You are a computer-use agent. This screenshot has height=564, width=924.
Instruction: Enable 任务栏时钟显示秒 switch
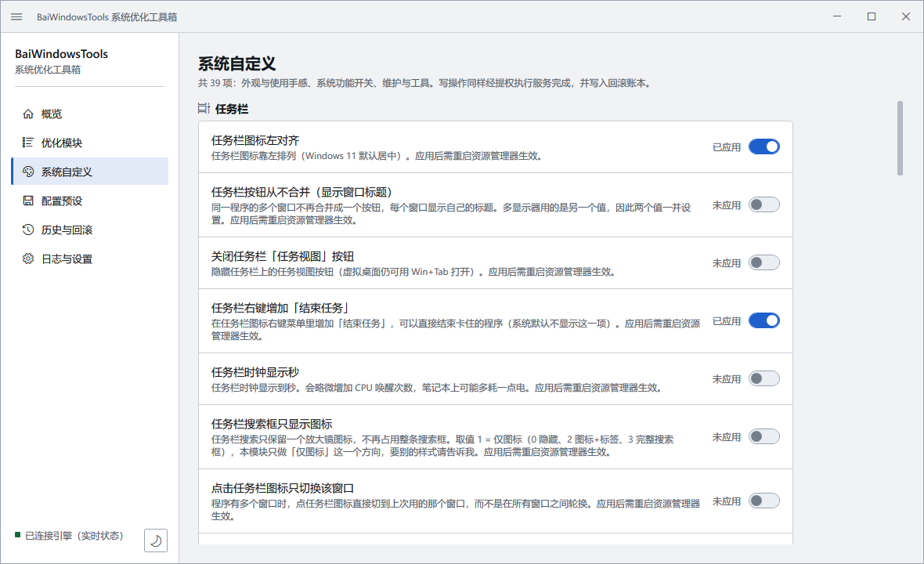pos(763,379)
